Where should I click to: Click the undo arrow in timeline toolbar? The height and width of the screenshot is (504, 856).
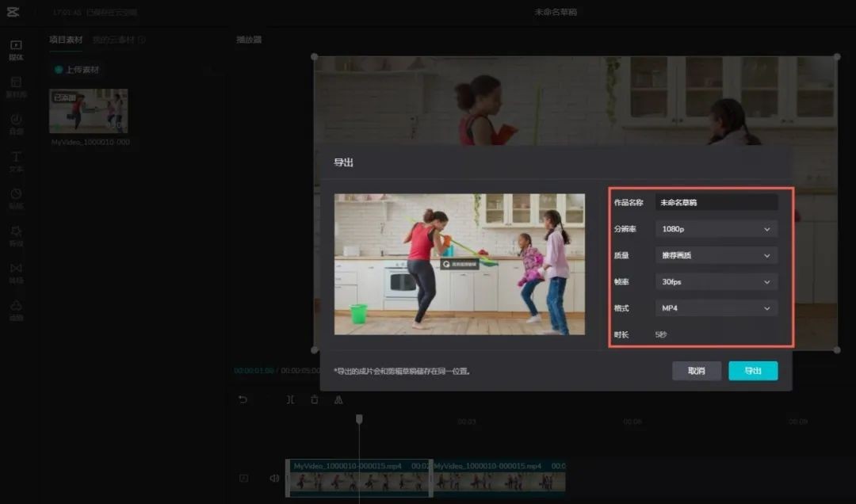tap(243, 400)
